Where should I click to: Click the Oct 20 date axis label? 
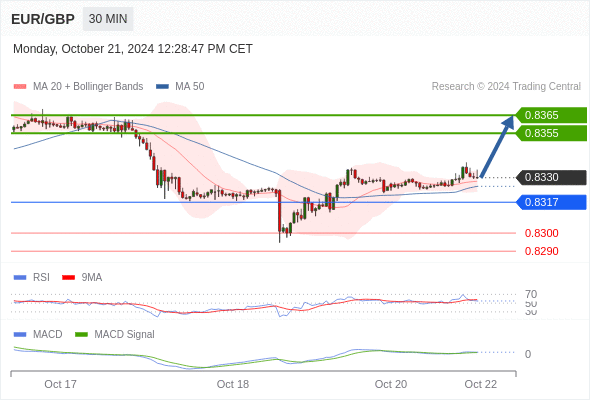pos(391,384)
